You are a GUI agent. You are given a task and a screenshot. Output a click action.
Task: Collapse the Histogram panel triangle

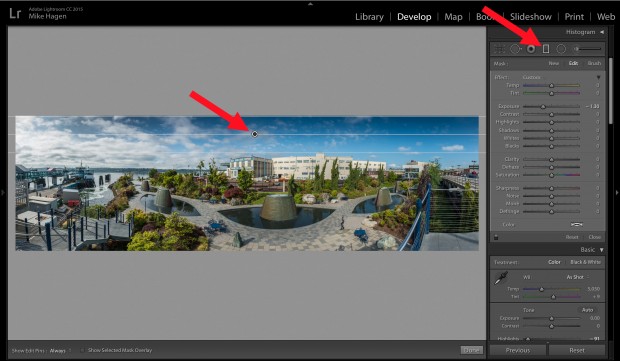coord(602,32)
